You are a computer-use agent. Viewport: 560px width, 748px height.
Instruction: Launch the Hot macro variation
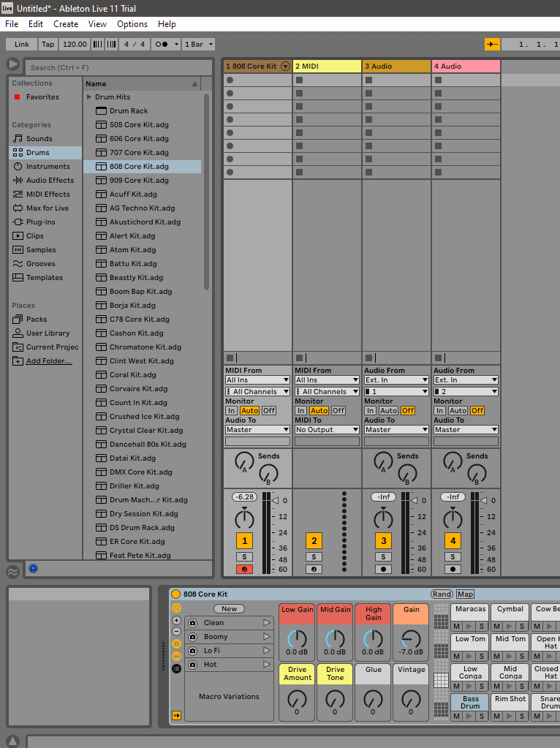[x=267, y=665]
